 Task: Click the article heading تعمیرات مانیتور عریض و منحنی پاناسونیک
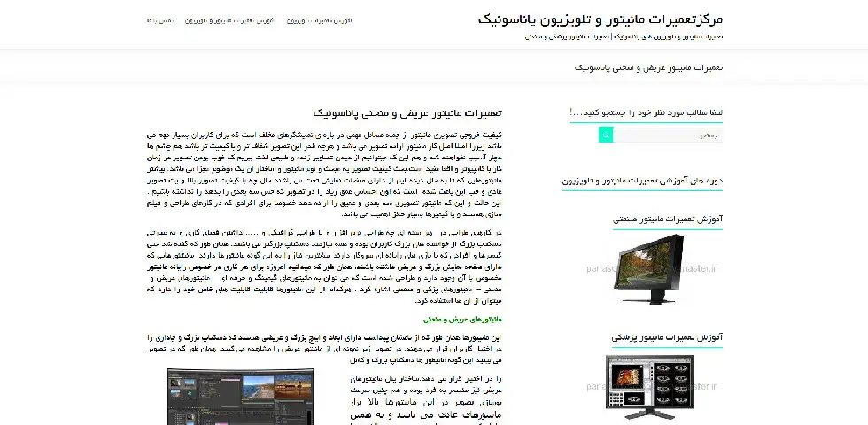[x=407, y=113]
